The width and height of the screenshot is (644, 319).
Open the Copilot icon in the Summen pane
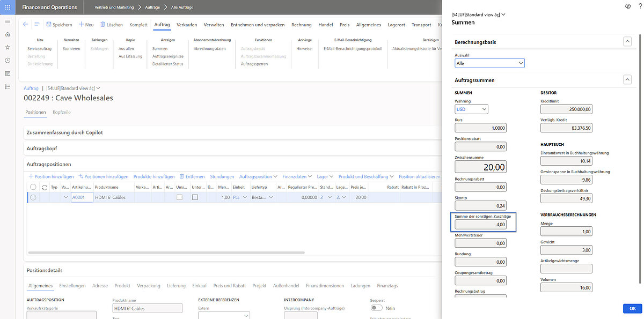(628, 5)
